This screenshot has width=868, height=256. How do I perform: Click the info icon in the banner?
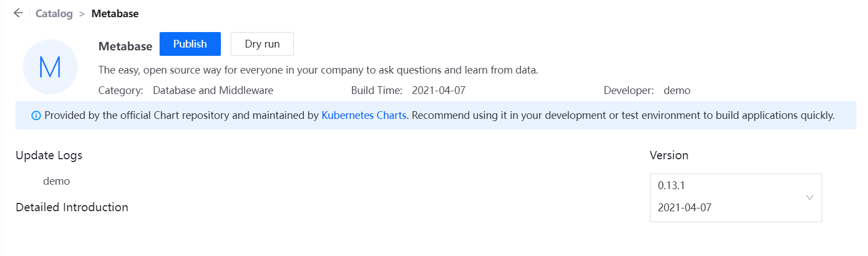point(36,116)
